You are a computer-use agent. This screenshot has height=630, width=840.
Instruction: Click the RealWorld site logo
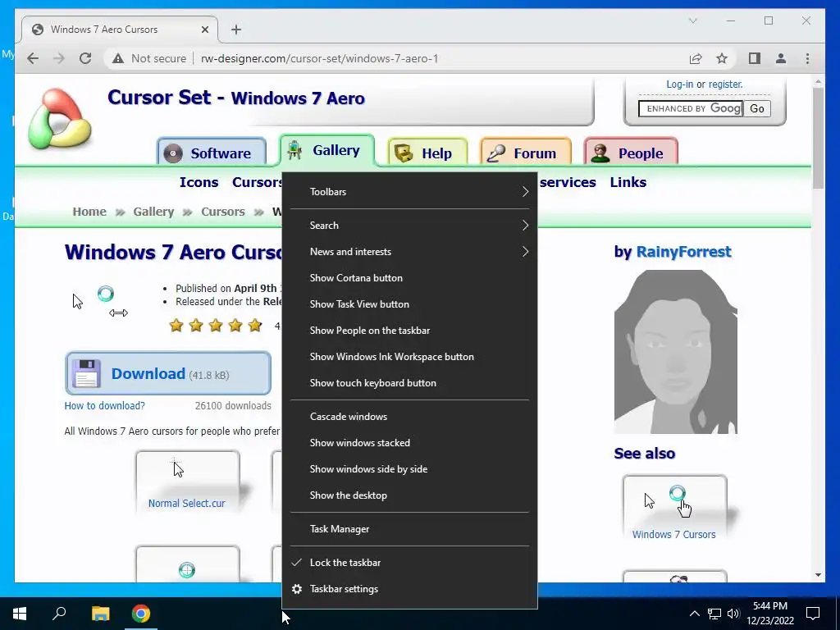pyautogui.click(x=59, y=118)
